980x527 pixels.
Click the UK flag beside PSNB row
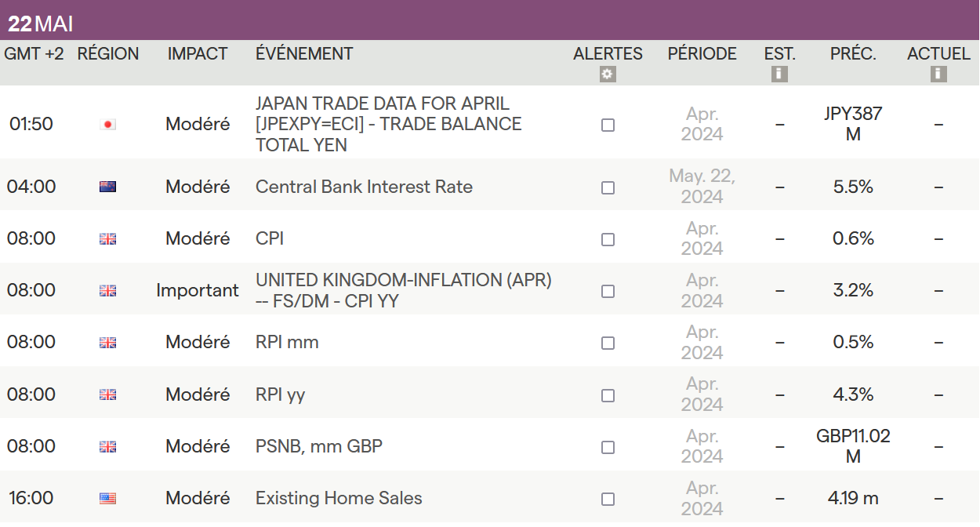pos(108,447)
